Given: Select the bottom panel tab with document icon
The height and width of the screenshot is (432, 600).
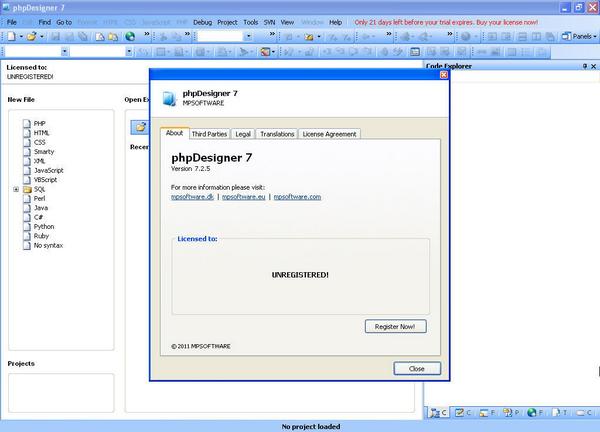Looking at the screenshot, I should [559, 412].
